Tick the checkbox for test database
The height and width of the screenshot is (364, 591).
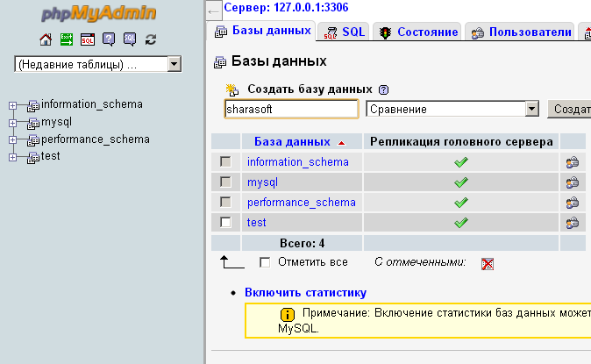[225, 222]
